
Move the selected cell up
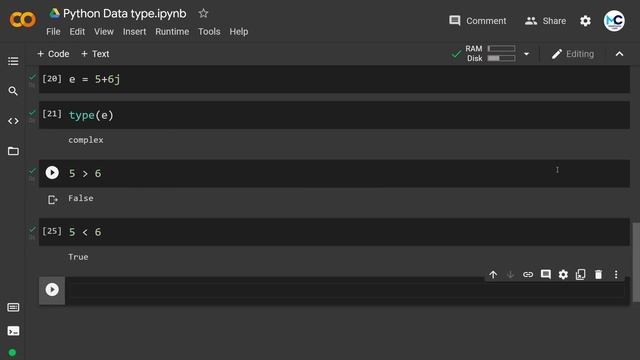pyautogui.click(x=493, y=275)
